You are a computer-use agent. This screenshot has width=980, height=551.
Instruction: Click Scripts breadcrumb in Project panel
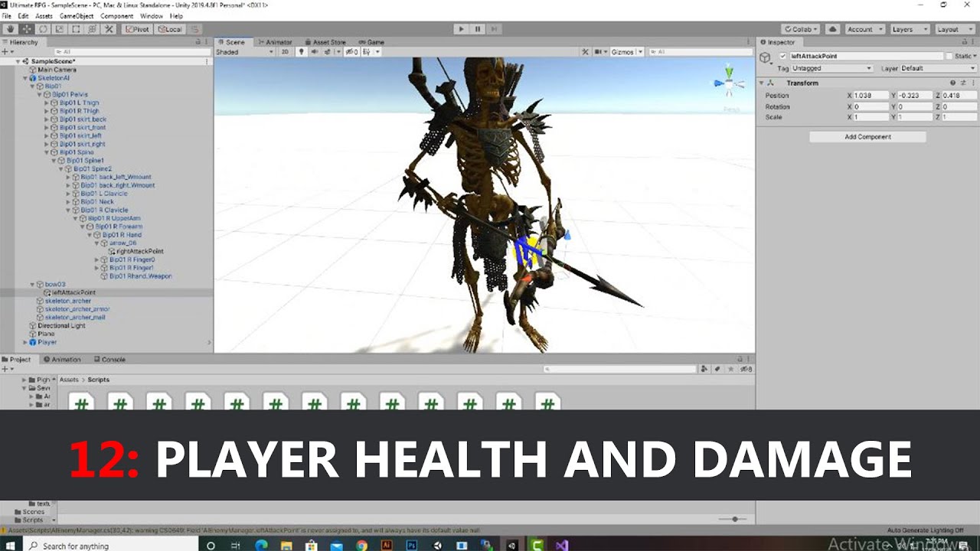[99, 380]
